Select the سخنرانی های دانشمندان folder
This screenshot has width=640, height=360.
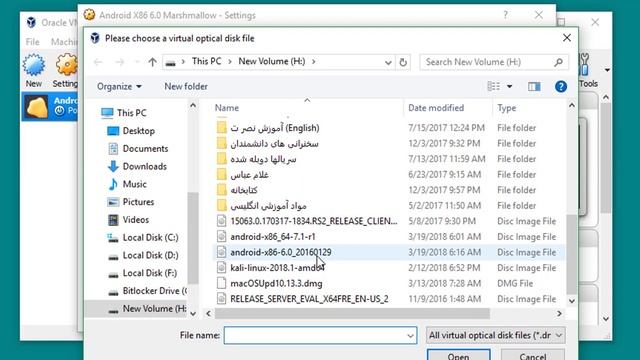pyautogui.click(x=274, y=144)
